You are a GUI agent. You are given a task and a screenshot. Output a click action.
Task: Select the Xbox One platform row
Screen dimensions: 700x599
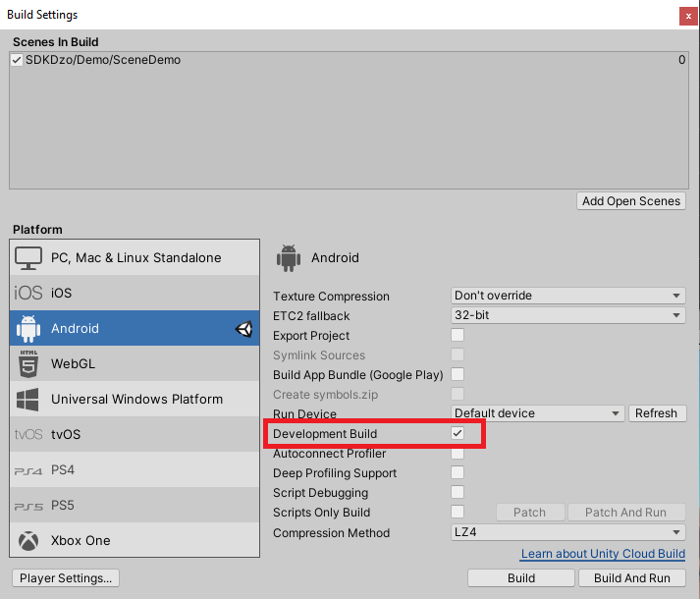(135, 540)
